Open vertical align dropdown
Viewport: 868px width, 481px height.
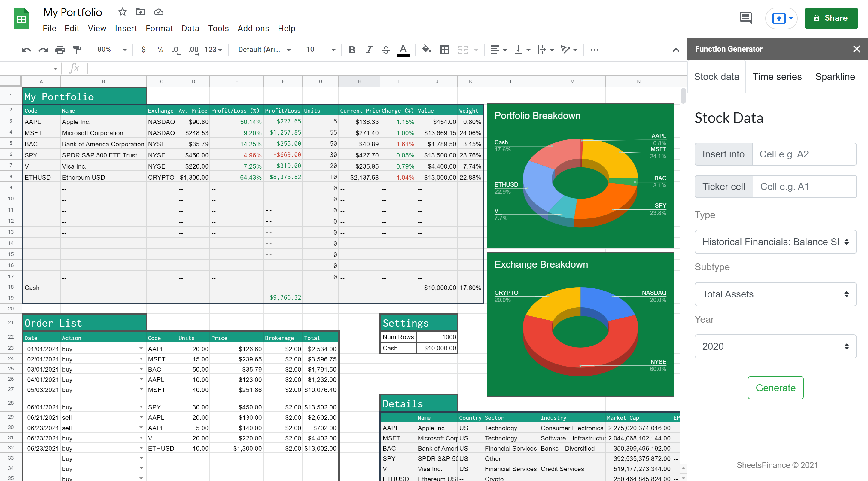(522, 50)
